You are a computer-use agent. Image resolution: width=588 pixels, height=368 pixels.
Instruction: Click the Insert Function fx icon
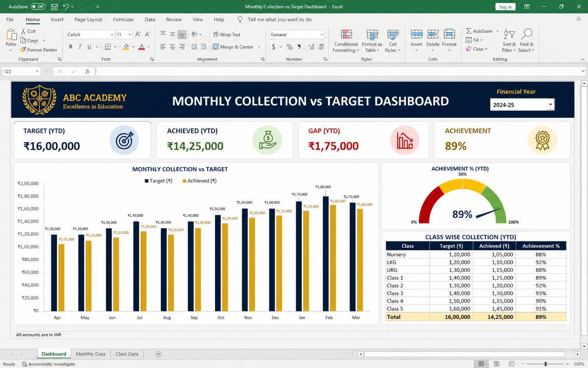[x=87, y=71]
